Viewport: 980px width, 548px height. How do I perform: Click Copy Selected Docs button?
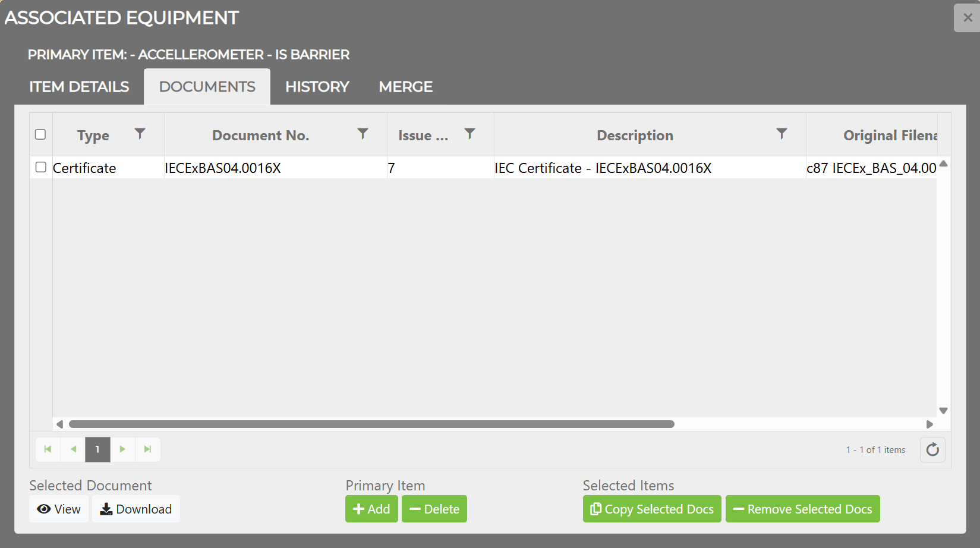tap(652, 509)
